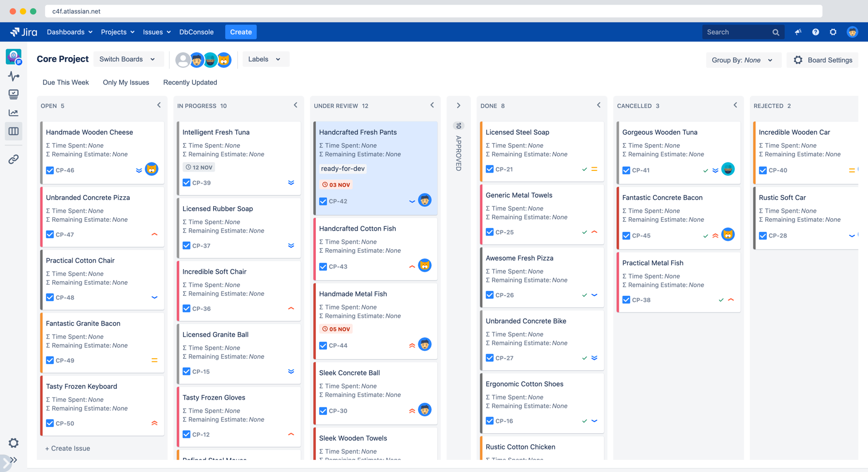This screenshot has height=472, width=868.
Task: Open the help question mark icon
Action: point(815,32)
